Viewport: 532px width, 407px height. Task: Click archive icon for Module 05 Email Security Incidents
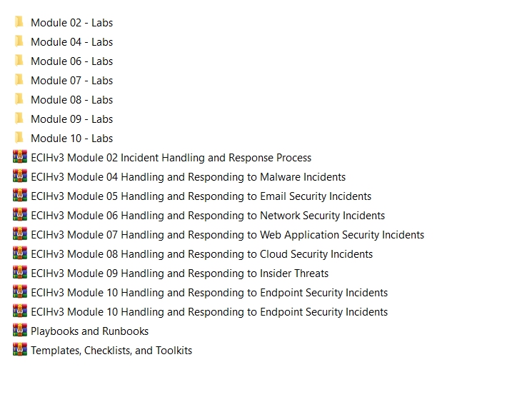click(x=20, y=196)
